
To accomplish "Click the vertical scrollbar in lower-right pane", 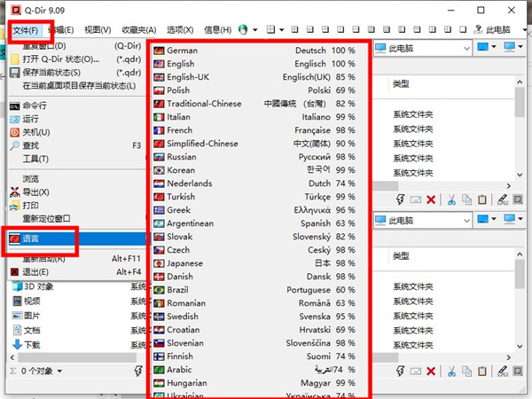I will tap(524, 293).
